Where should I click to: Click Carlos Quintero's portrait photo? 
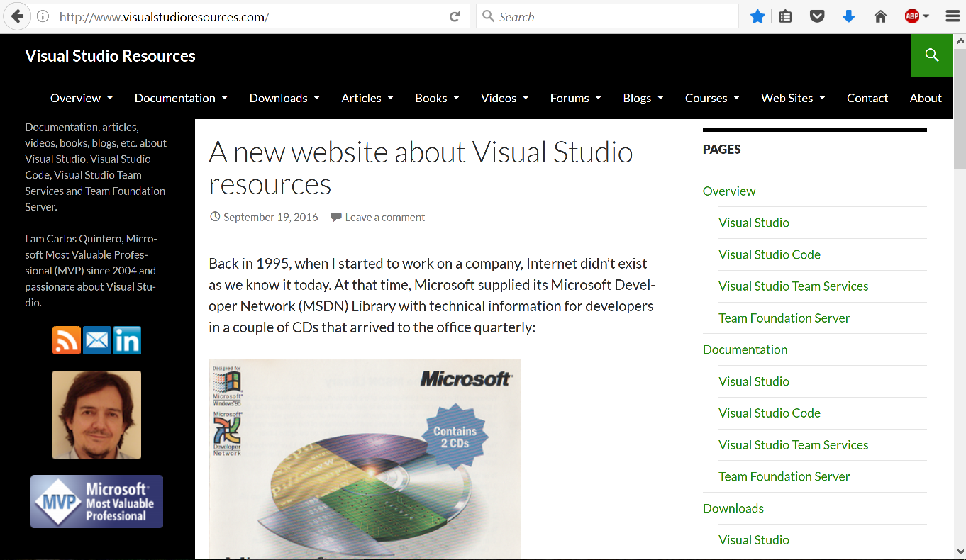tap(96, 415)
